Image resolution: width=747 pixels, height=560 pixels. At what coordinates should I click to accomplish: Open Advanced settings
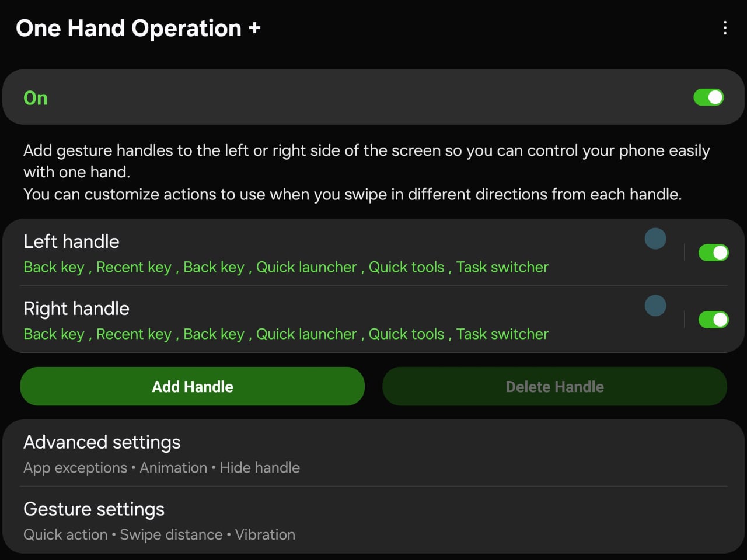click(102, 442)
